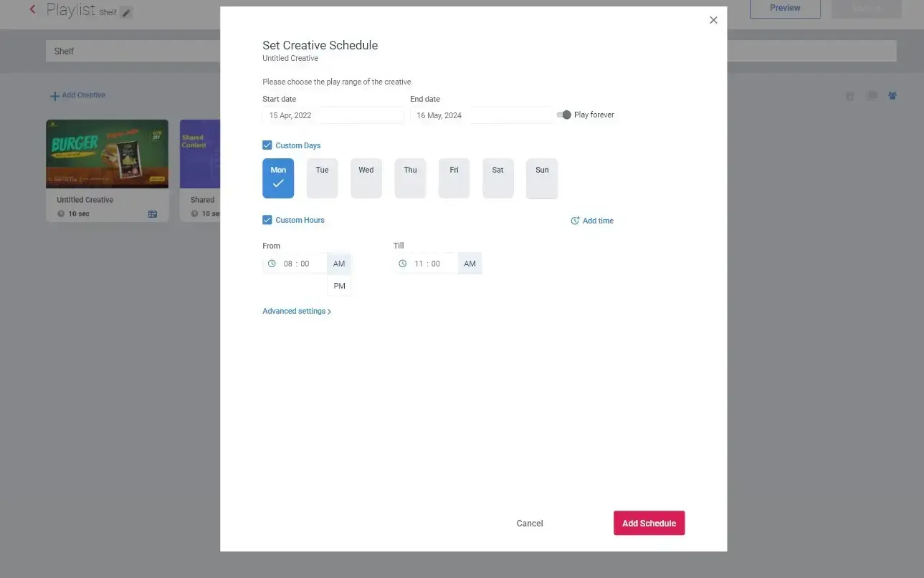Select AM for the Till time
This screenshot has width=924, height=578.
pyautogui.click(x=469, y=263)
